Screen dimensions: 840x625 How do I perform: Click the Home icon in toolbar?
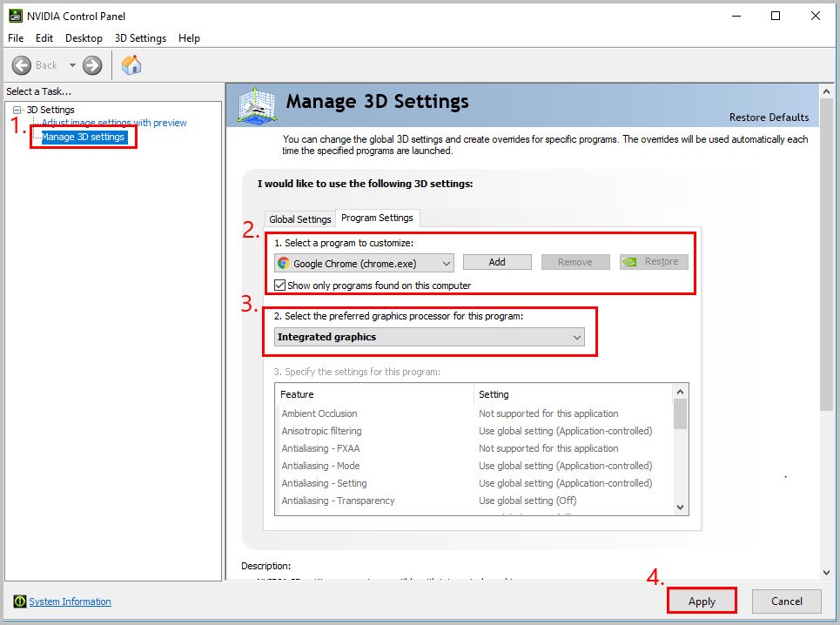tap(131, 65)
